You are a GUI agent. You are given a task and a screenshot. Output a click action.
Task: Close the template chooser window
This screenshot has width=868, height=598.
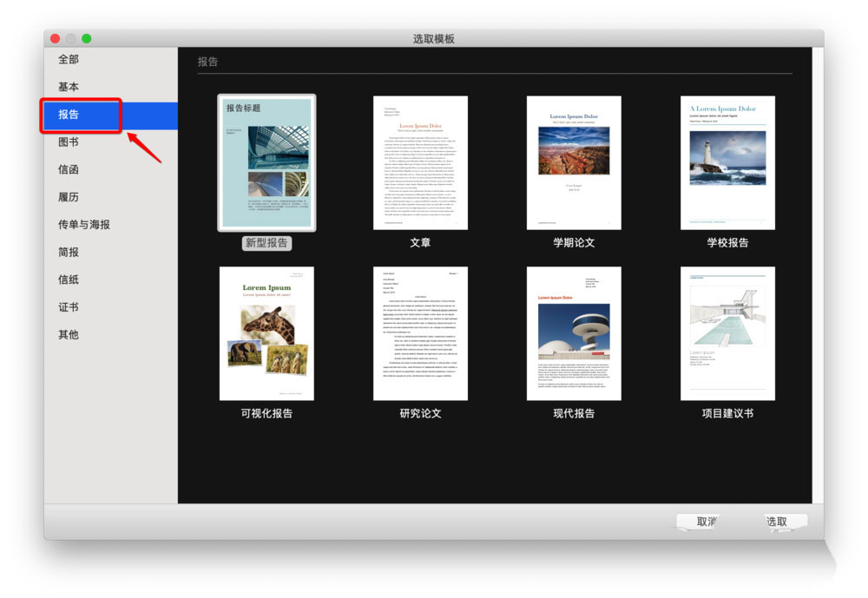[55, 39]
